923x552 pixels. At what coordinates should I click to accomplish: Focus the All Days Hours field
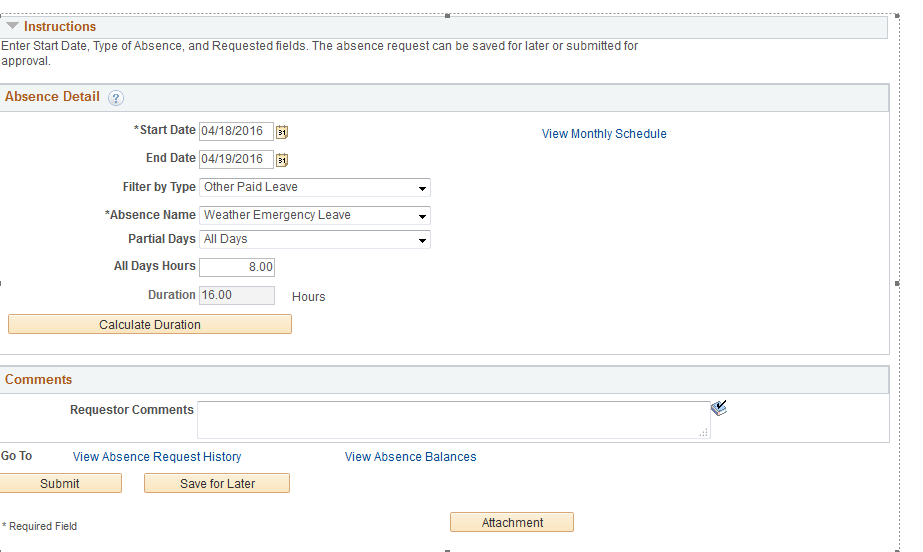[x=237, y=267]
